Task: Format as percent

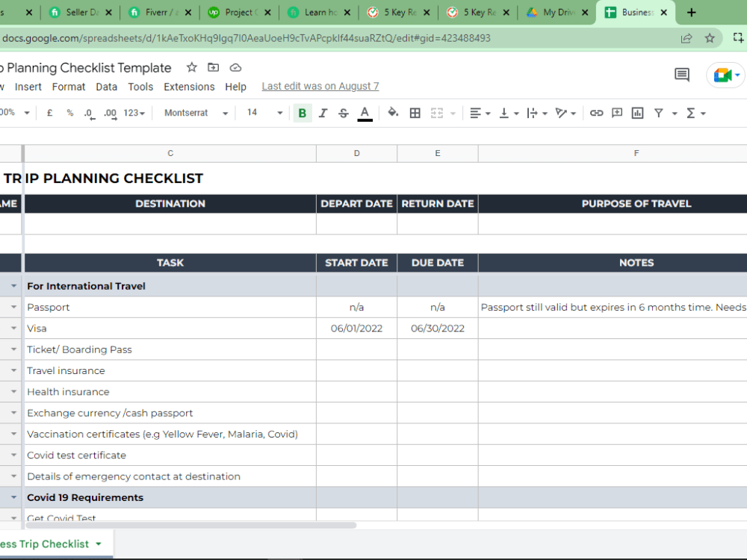Action: [70, 113]
